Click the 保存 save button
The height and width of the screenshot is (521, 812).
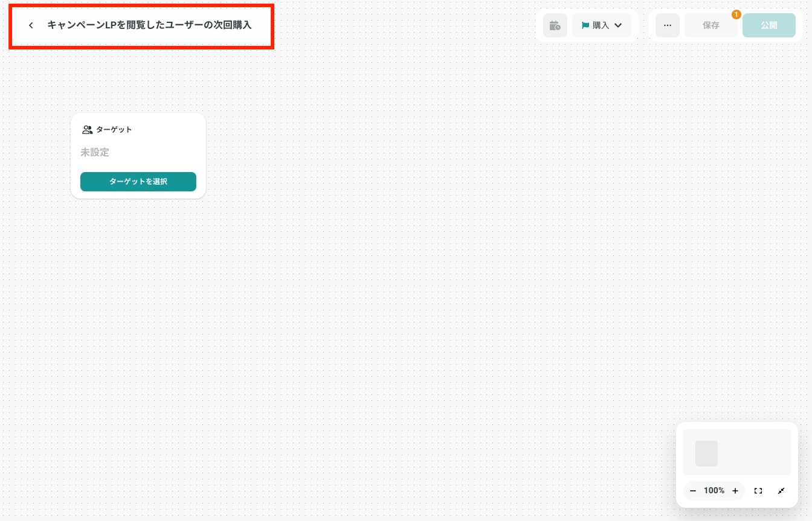coord(711,25)
